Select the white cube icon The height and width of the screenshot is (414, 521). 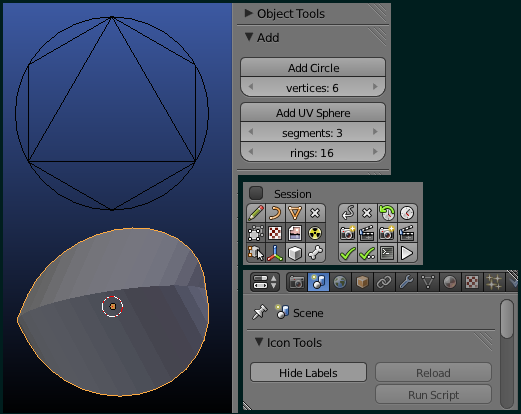coord(295,253)
